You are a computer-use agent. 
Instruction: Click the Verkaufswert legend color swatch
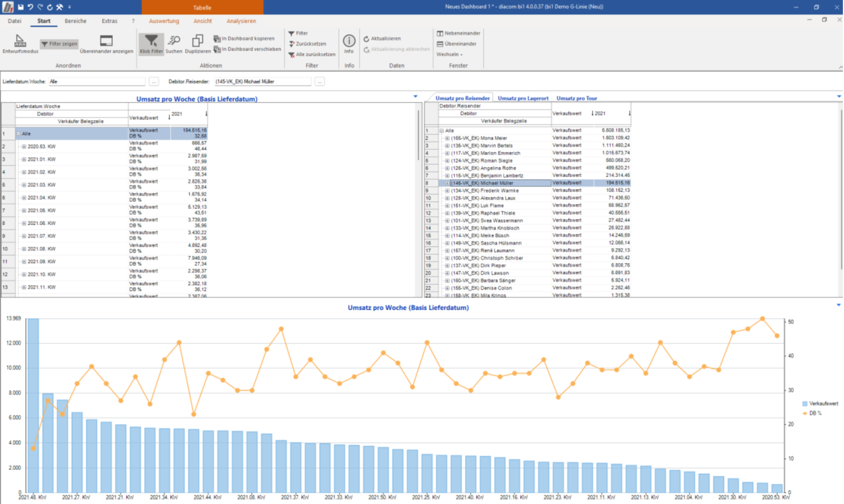click(x=805, y=404)
